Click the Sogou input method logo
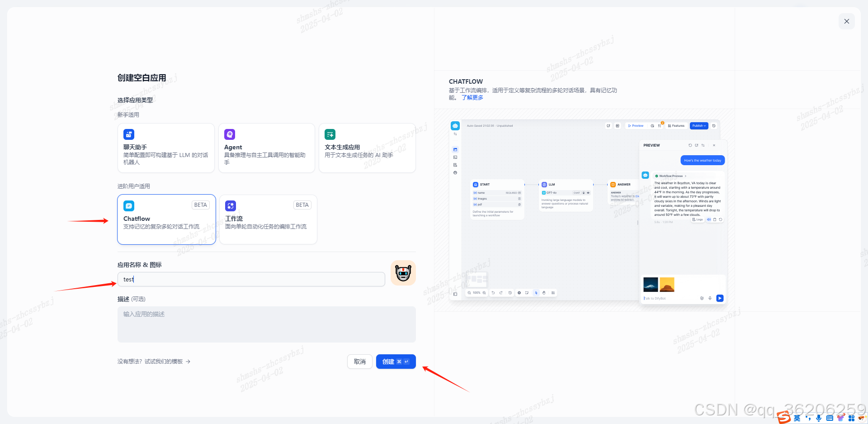Image resolution: width=868 pixels, height=424 pixels. click(x=784, y=417)
